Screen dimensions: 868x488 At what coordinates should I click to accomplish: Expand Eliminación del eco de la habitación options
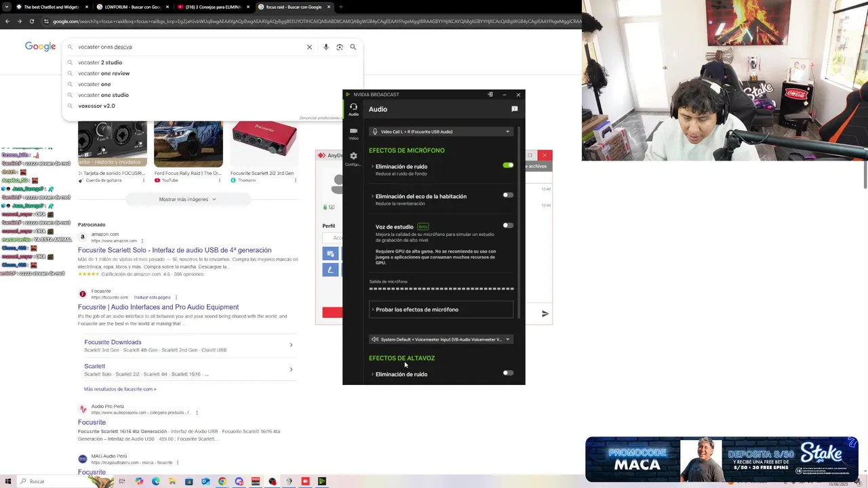coord(372,197)
